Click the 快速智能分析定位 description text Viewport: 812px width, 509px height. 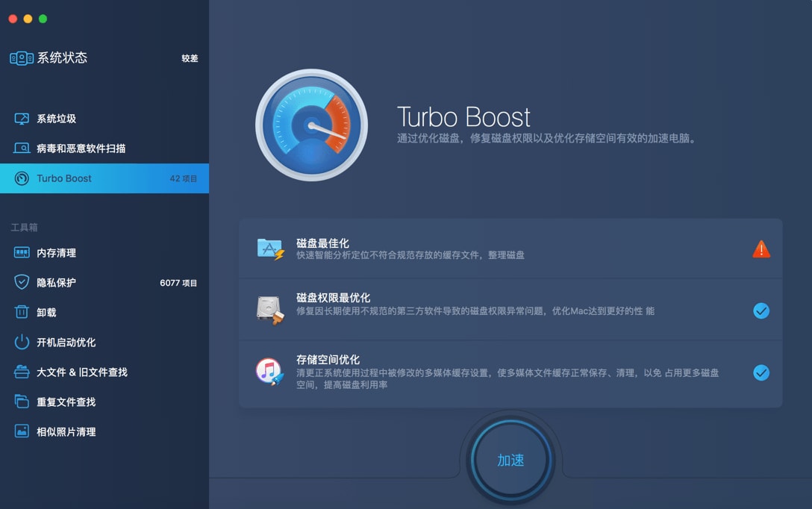coord(410,254)
